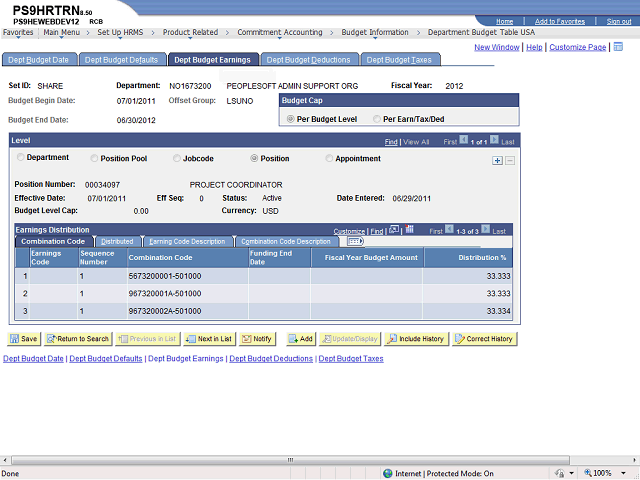640x480 pixels.
Task: Select combination code 967320002A-501000
Action: 165,311
